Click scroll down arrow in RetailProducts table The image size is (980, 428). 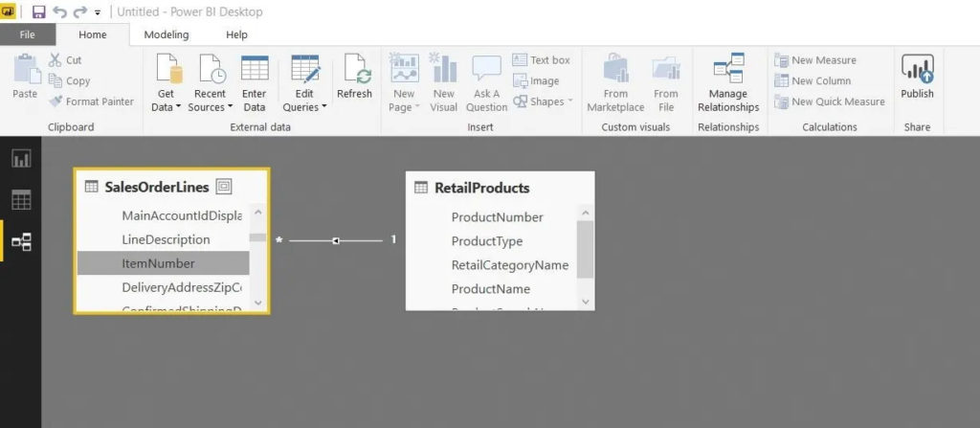[585, 302]
